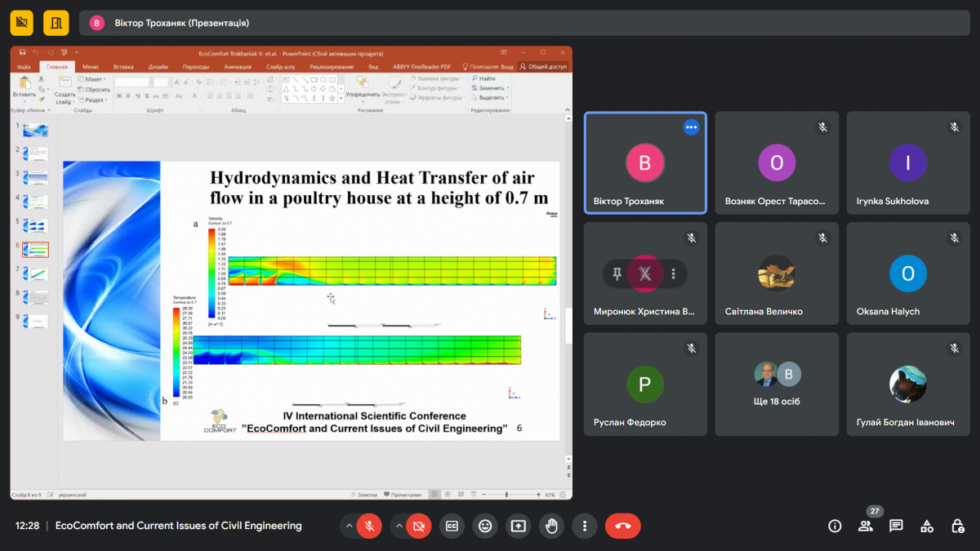Image resolution: width=980 pixels, height=551 pixels.
Task: Pin the Миронюк Христина participant tile
Action: [617, 274]
